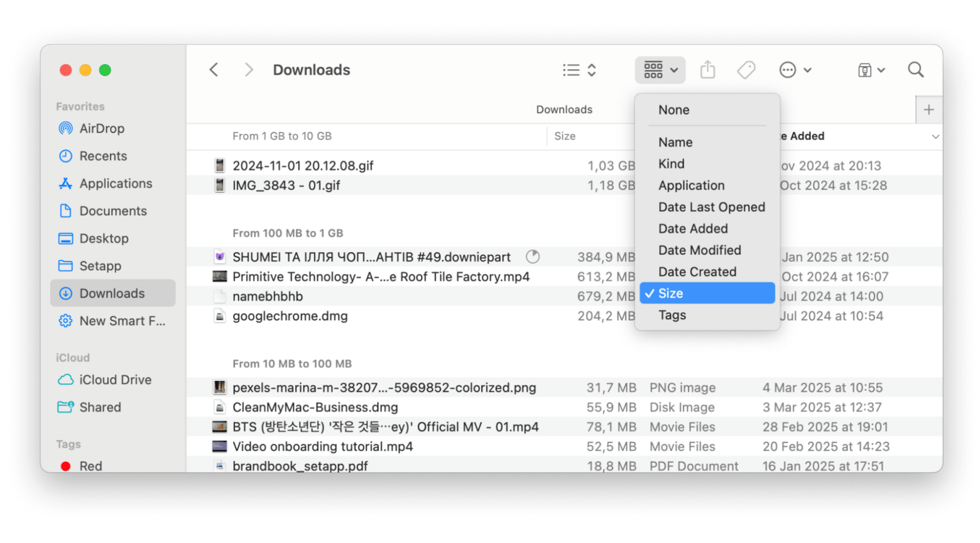
Task: Click thumbnail icon of Primitive Technology video
Action: tap(219, 277)
